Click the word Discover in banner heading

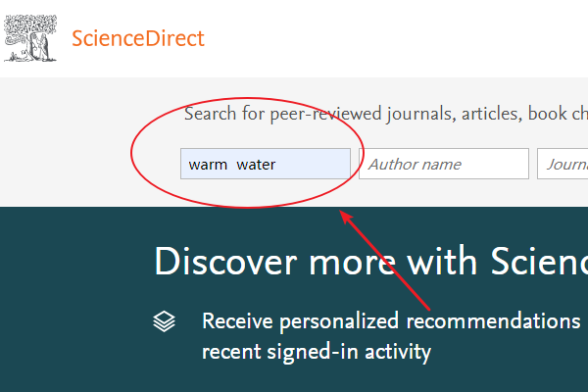click(225, 262)
